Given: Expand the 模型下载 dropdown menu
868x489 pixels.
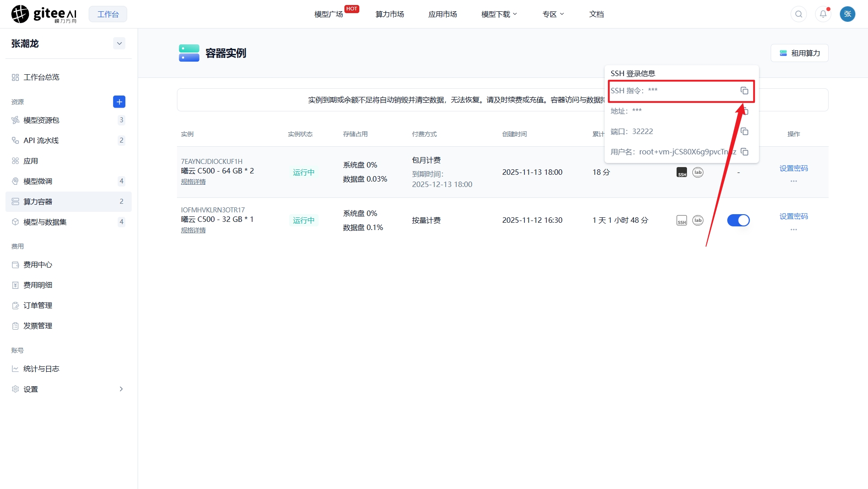Looking at the screenshot, I should (x=499, y=14).
